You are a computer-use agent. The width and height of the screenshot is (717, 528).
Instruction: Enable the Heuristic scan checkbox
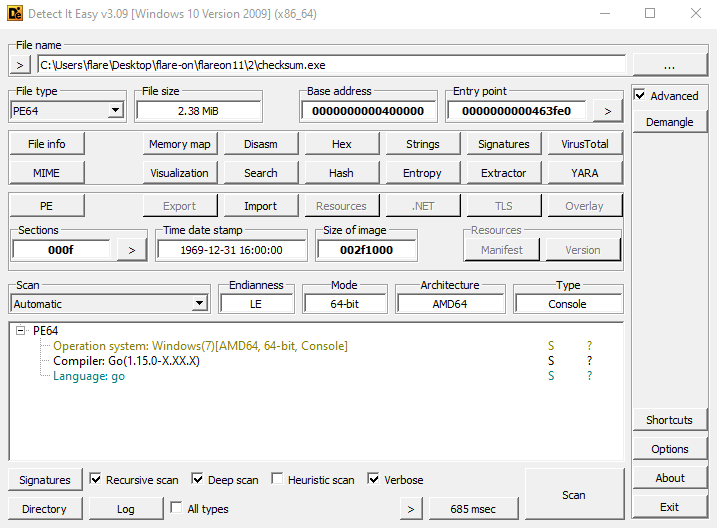pos(277,480)
